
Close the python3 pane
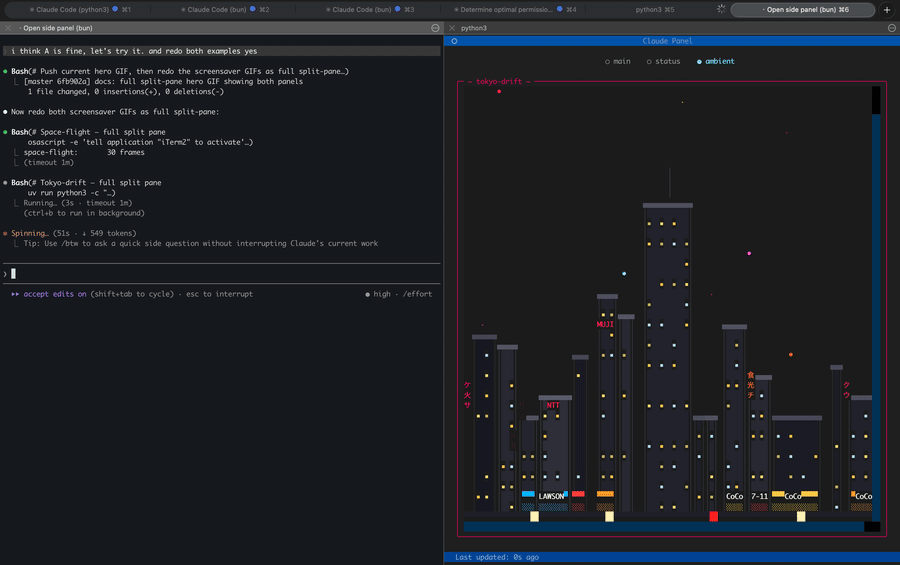coord(452,28)
